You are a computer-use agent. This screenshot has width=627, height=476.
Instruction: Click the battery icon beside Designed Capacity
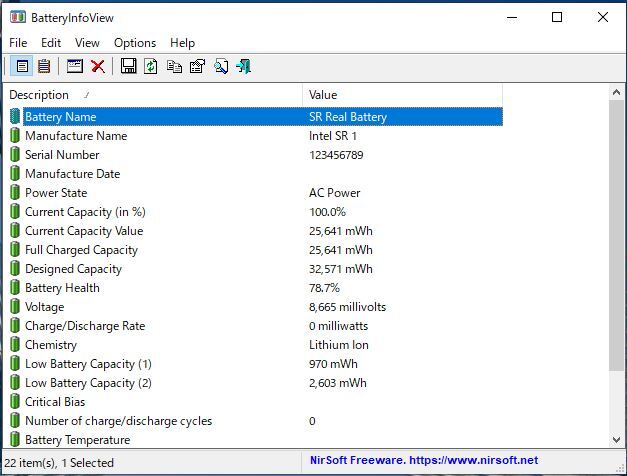point(15,268)
